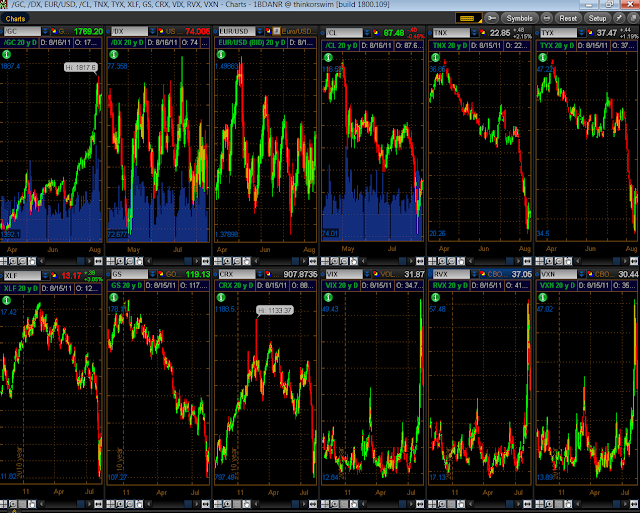Click the green info icon on TYX chart
The width and height of the screenshot is (640, 513).
point(543,58)
